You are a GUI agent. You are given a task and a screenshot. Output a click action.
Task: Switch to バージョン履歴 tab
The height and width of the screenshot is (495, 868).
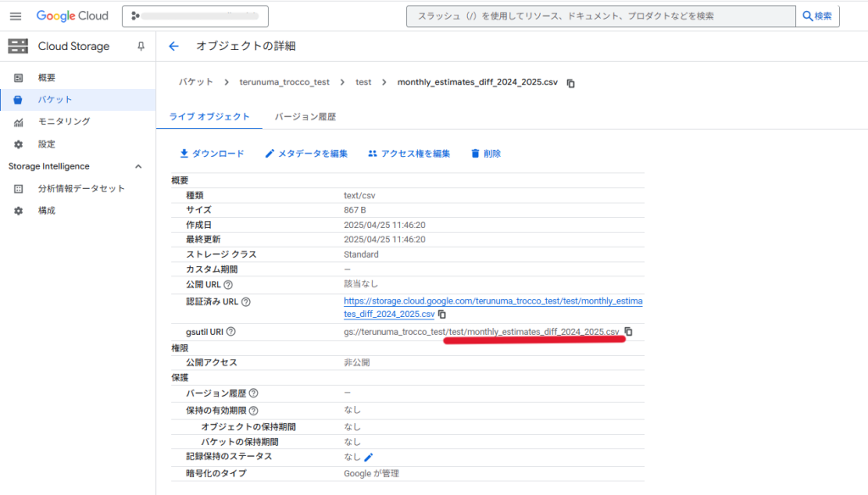point(305,117)
